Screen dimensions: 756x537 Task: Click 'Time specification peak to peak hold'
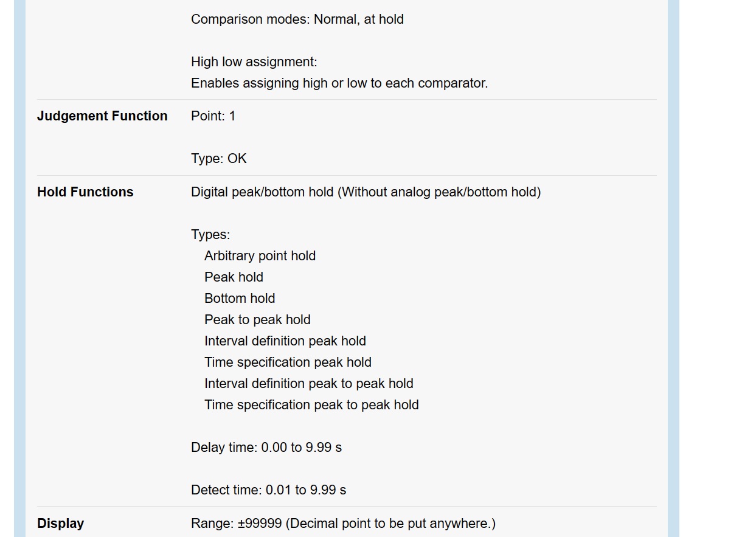(x=311, y=405)
